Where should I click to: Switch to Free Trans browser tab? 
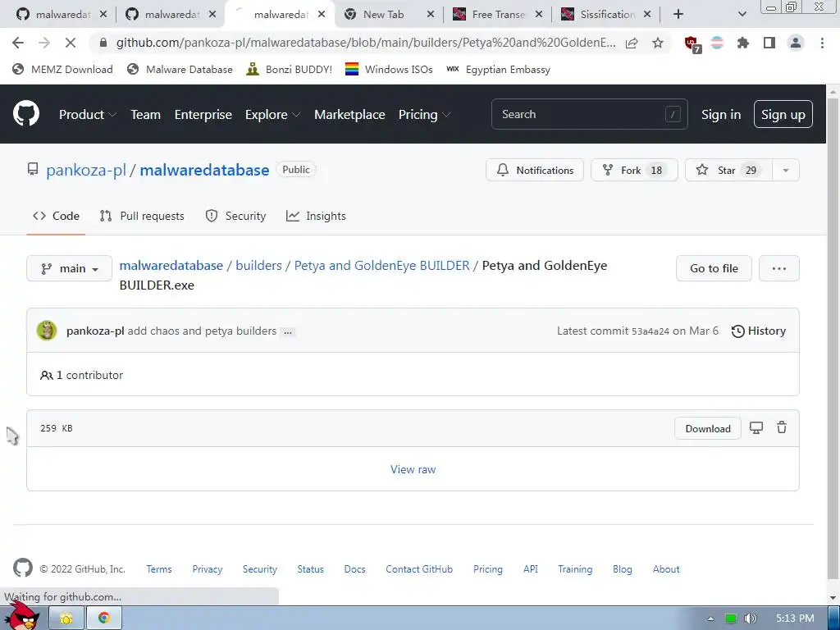point(498,15)
